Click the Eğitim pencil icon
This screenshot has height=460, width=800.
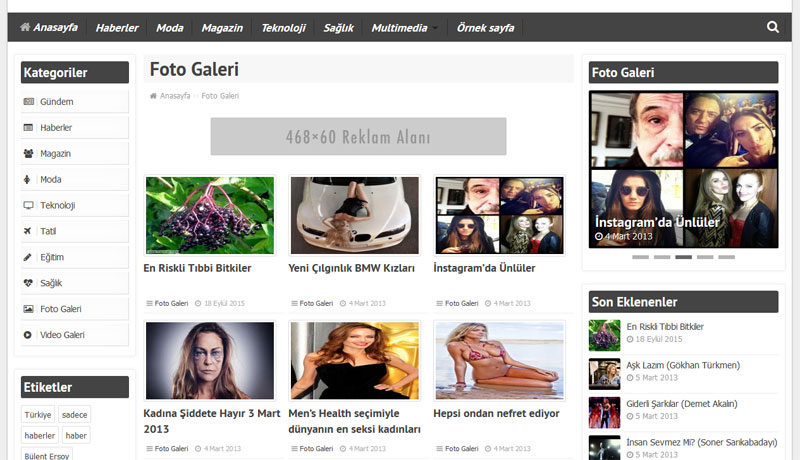pos(28,257)
